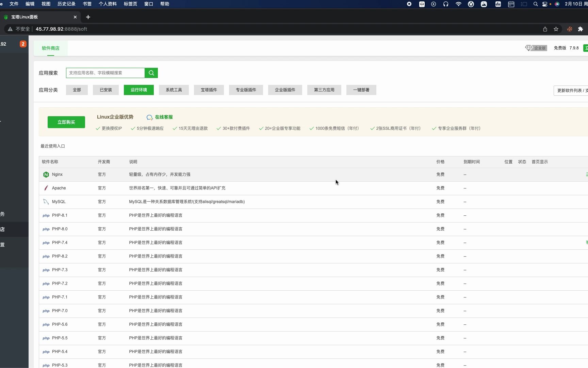The width and height of the screenshot is (588, 368).
Task: Select the 运行环境 category
Action: coord(139,90)
